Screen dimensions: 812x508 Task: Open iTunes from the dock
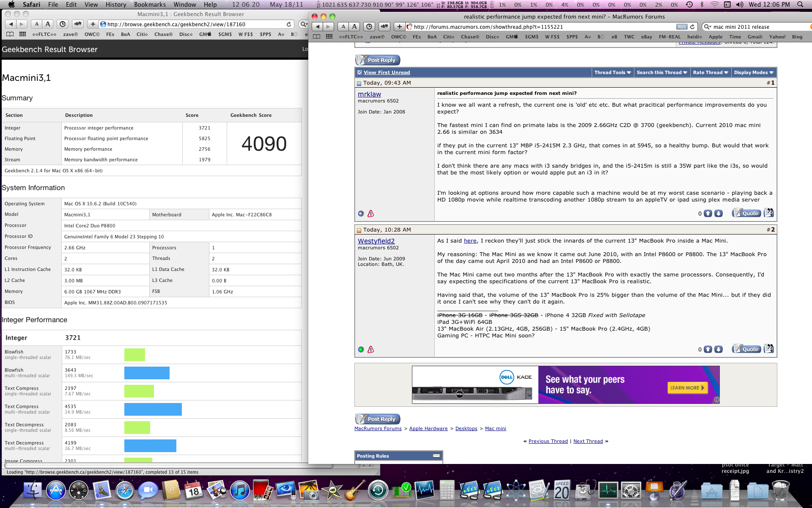coord(240,491)
